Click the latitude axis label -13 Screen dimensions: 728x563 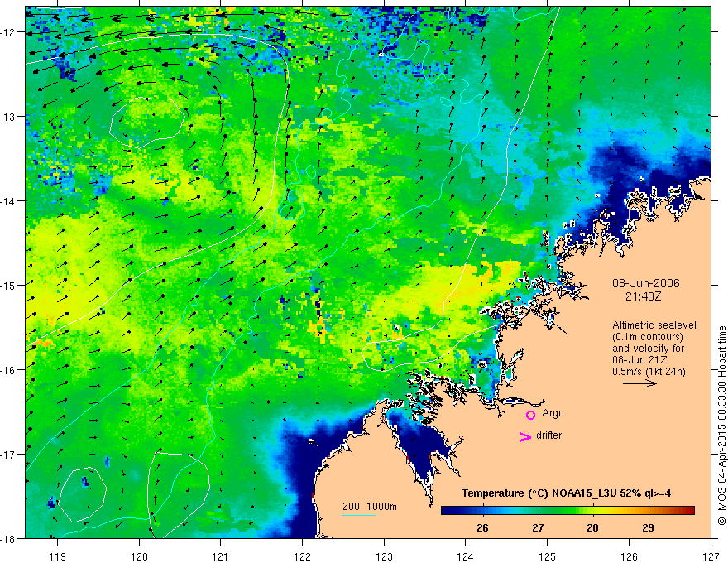(x=9, y=117)
